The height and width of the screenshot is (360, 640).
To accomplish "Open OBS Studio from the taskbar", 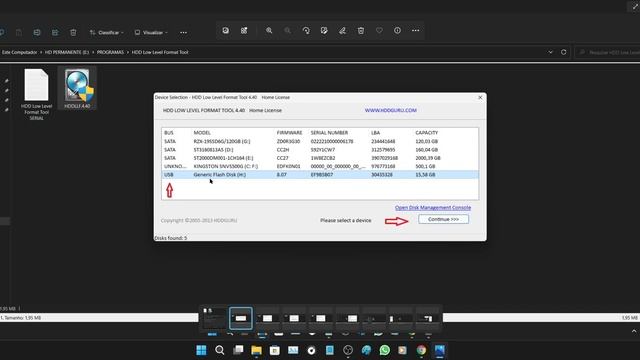I will click(348, 350).
